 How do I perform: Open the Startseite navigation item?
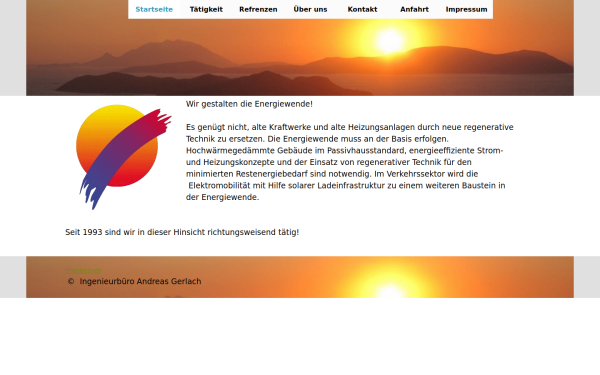[154, 9]
